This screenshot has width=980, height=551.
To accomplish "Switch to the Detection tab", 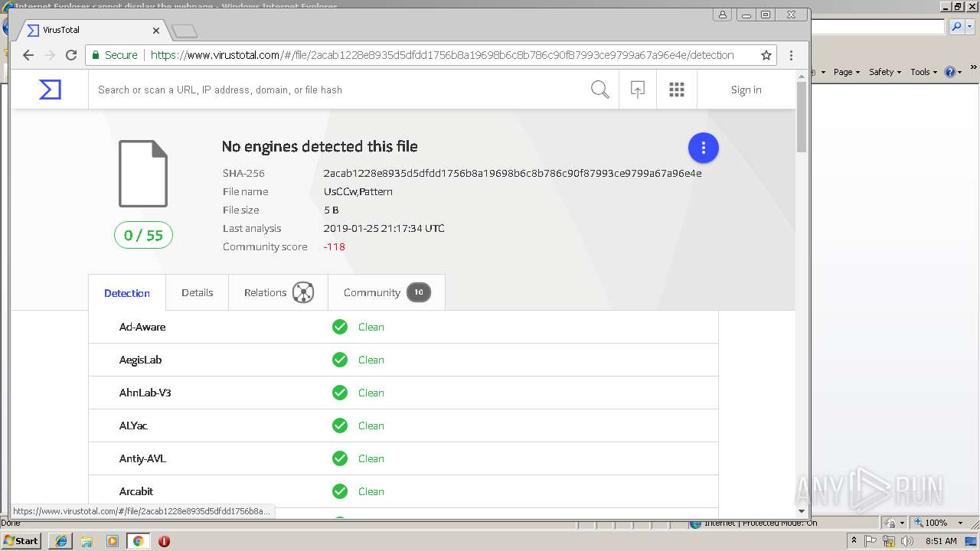I will coord(127,293).
